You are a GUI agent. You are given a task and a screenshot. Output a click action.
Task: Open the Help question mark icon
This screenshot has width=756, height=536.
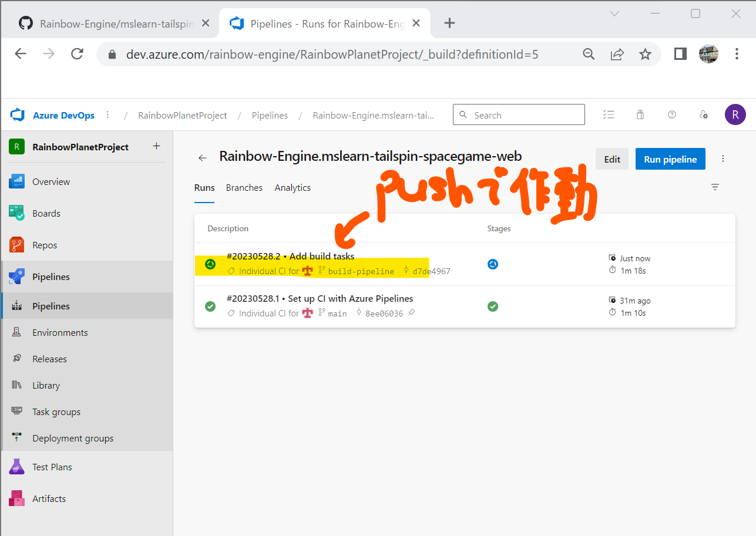(x=672, y=115)
